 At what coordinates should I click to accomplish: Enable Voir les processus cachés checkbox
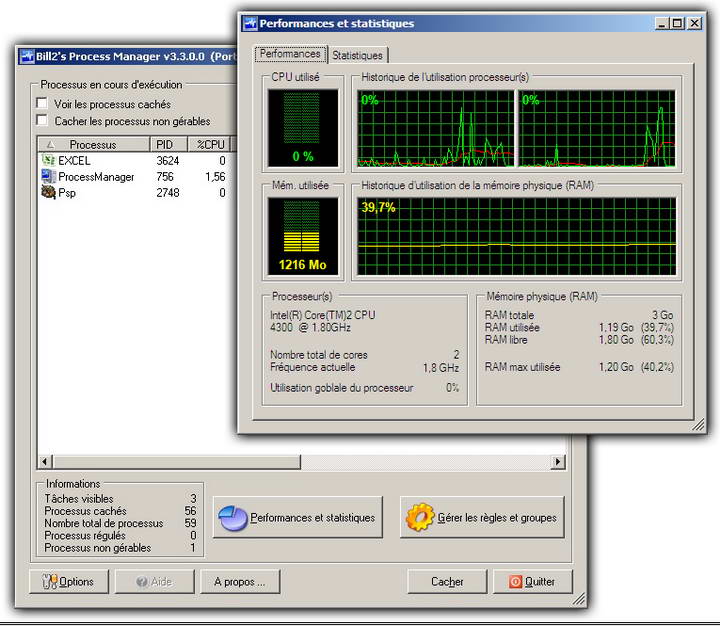pos(42,103)
